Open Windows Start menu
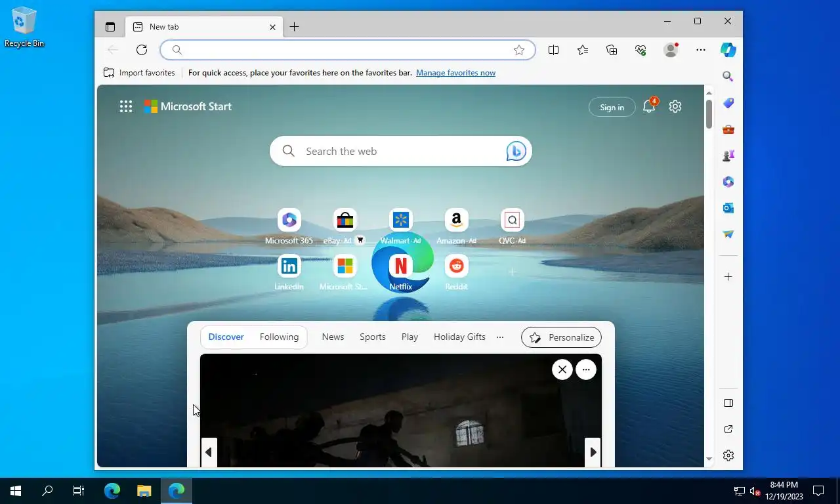840x504 pixels. click(x=16, y=490)
